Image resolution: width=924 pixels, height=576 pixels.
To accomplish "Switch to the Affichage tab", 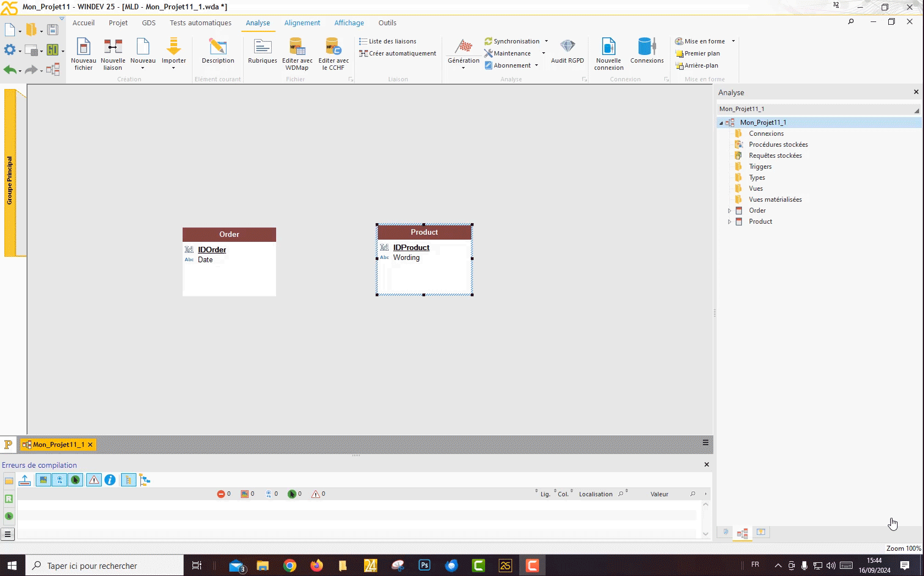I will click(x=349, y=23).
